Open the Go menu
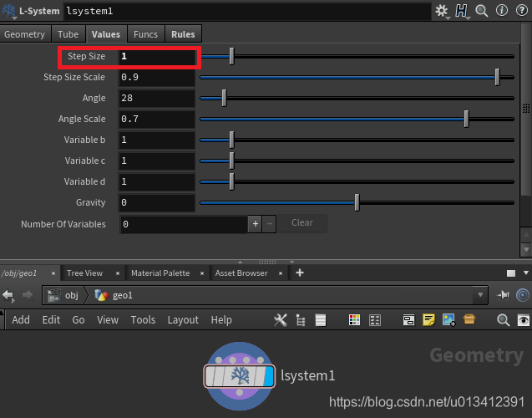 pyautogui.click(x=79, y=320)
